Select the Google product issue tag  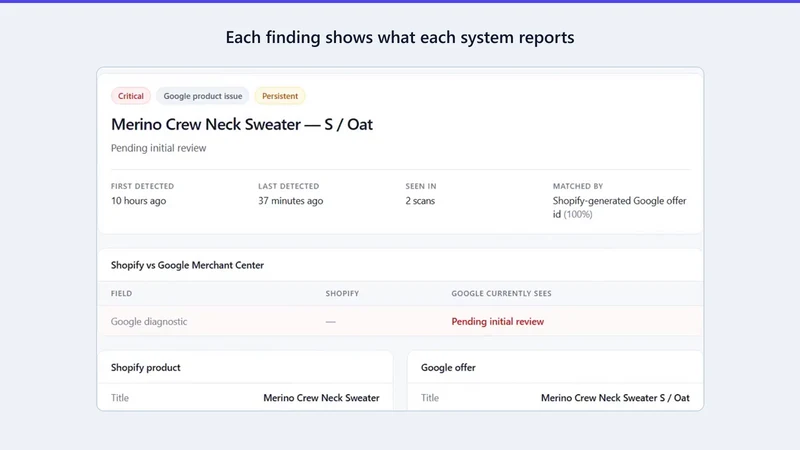click(x=203, y=96)
